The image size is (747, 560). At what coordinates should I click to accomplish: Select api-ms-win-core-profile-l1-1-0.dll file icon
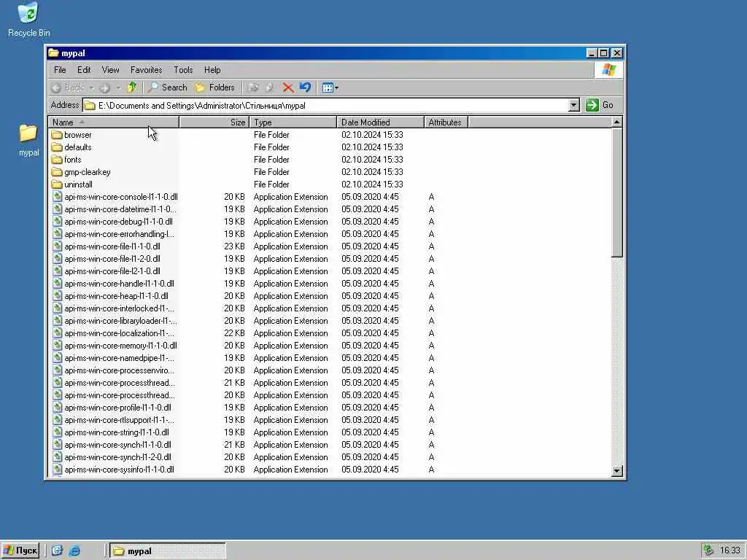[x=57, y=407]
